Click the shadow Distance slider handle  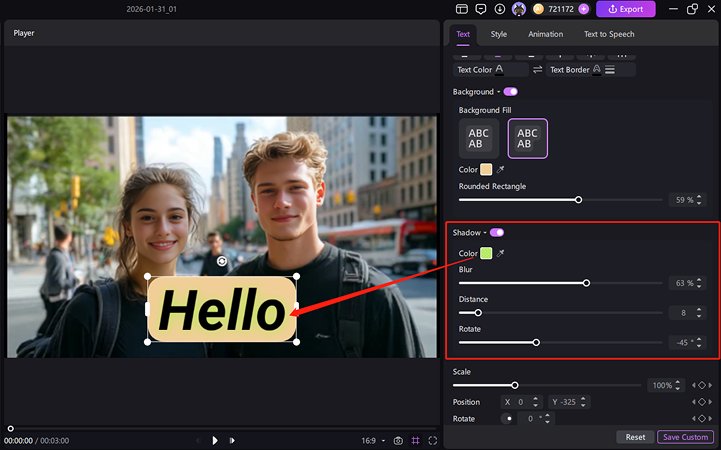478,313
